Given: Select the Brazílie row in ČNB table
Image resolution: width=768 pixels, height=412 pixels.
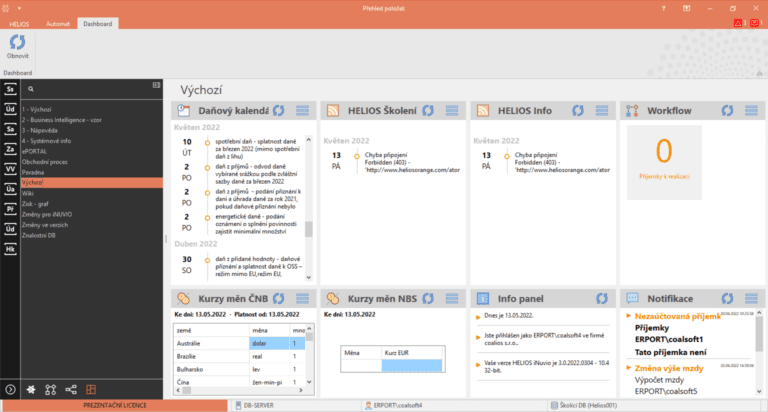Looking at the screenshot, I should click(240, 357).
